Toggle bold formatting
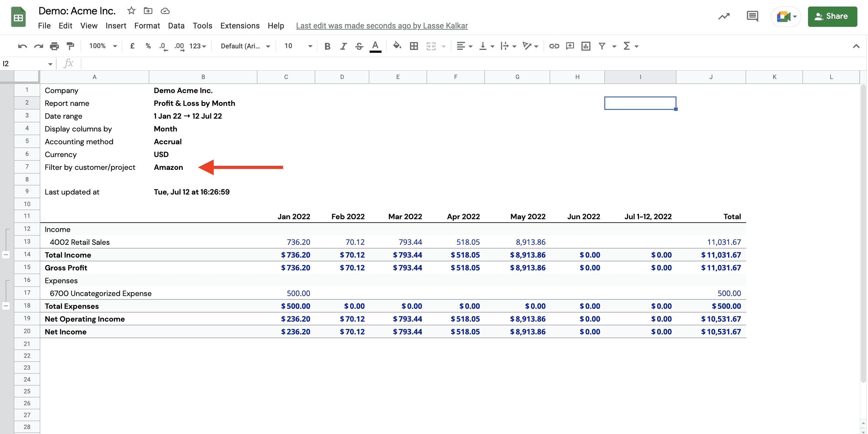This screenshot has width=868, height=434. click(327, 46)
